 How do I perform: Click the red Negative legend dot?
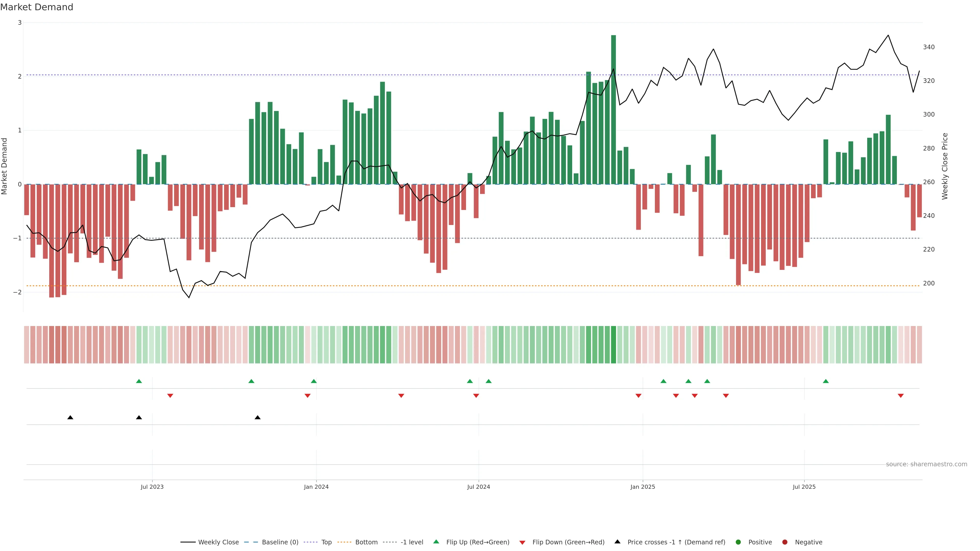click(785, 542)
